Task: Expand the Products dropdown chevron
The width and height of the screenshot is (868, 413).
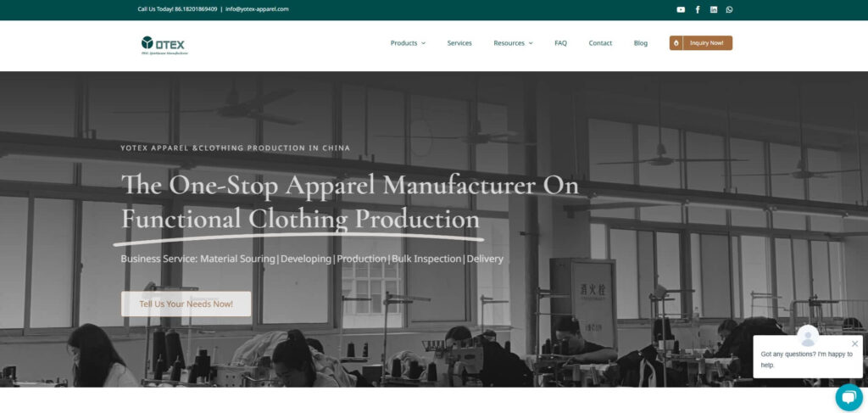Action: tap(424, 43)
